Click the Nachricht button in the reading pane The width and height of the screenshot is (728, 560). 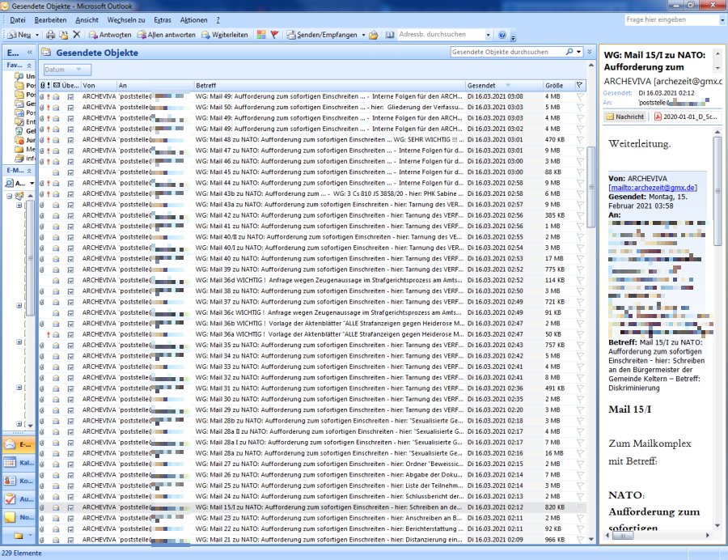pos(625,117)
